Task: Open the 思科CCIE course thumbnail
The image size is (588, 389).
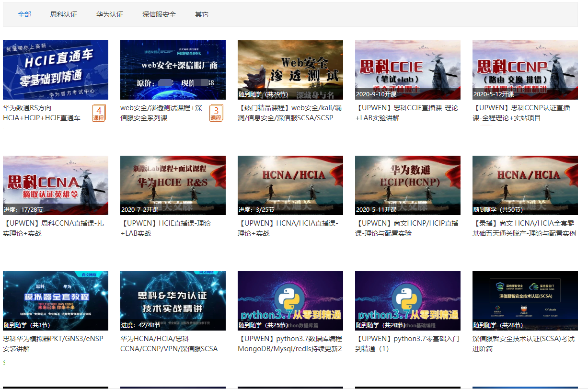Action: tap(408, 70)
